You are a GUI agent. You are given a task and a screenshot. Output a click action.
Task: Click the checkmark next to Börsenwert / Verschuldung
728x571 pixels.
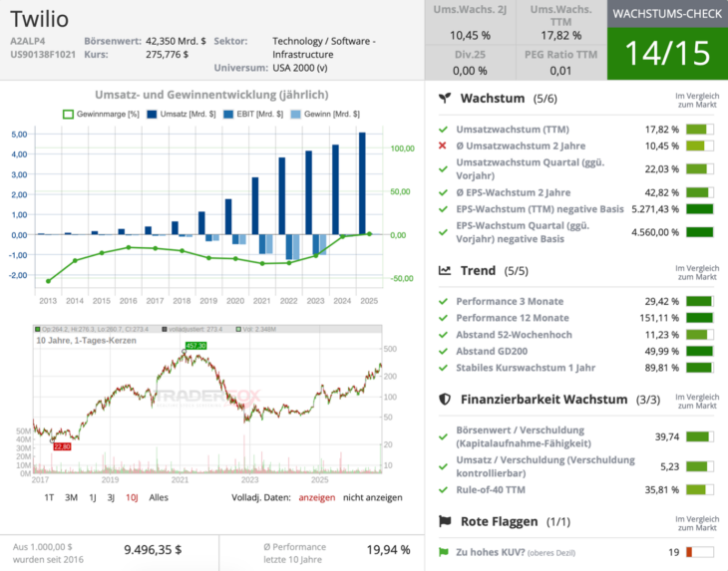click(443, 436)
